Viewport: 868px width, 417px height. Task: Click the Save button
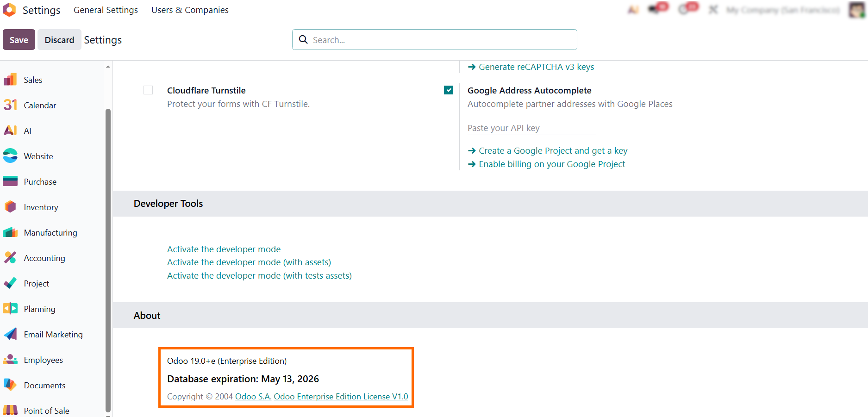pyautogui.click(x=19, y=40)
